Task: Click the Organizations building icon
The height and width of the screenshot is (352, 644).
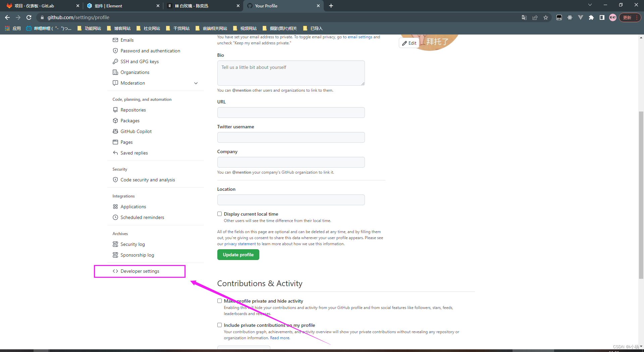Action: point(115,72)
